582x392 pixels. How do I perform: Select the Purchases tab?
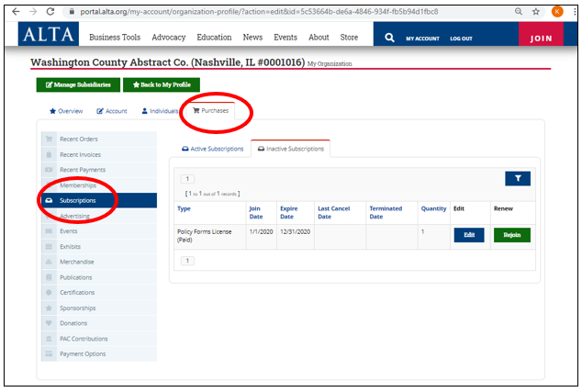pyautogui.click(x=210, y=110)
